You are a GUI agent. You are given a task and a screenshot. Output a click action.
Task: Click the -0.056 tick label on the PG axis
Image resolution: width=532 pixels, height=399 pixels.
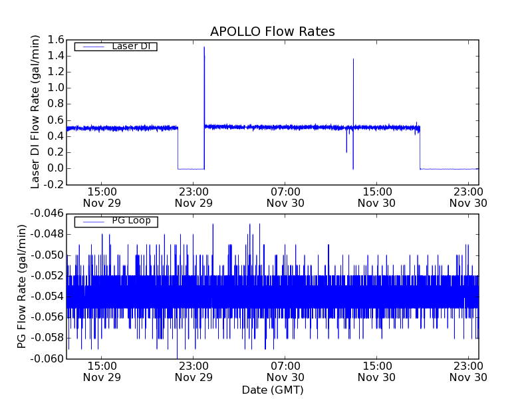(x=47, y=317)
